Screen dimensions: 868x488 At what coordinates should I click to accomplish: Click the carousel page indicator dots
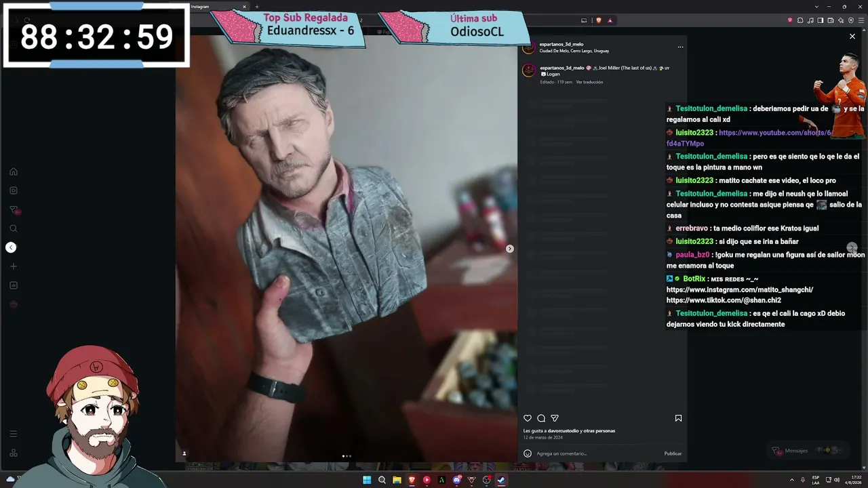[347, 456]
